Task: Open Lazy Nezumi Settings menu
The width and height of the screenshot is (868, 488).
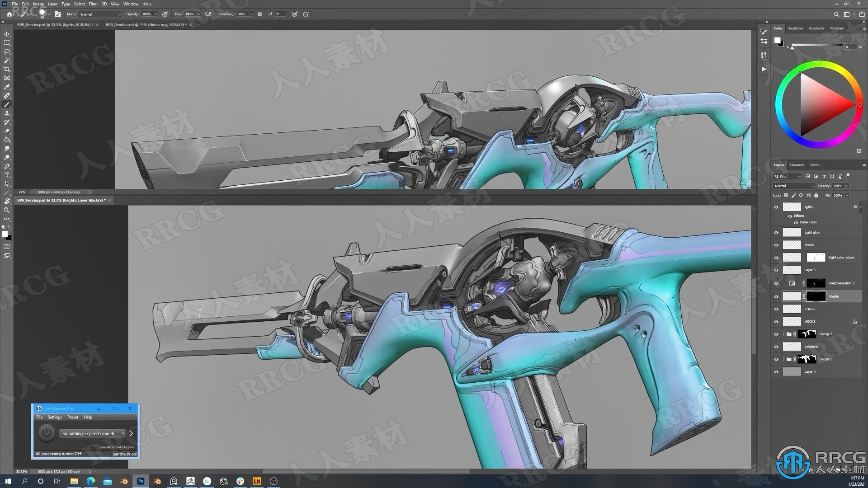Action: click(55, 417)
